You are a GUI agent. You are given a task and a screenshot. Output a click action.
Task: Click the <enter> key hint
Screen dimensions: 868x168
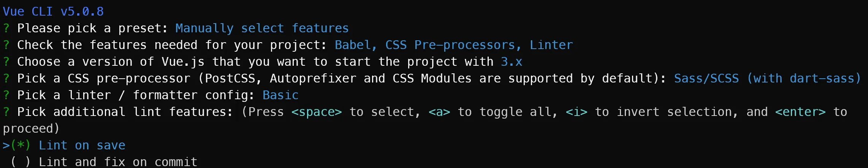(800, 112)
